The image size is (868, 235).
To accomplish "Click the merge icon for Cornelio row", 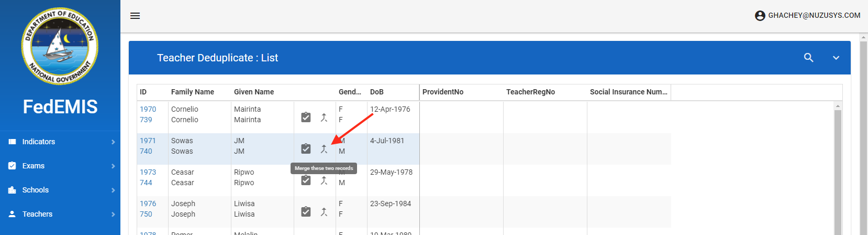I will pyautogui.click(x=324, y=117).
